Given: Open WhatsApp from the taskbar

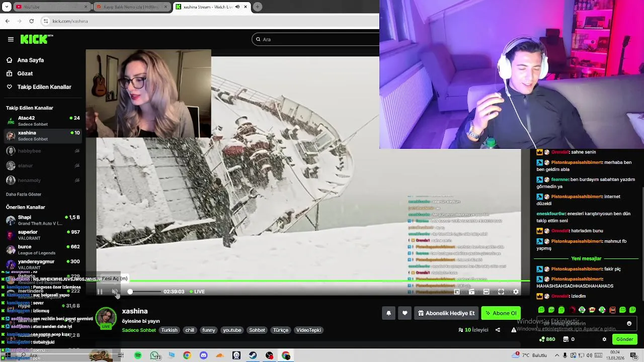Looking at the screenshot, I should pyautogui.click(x=154, y=355).
